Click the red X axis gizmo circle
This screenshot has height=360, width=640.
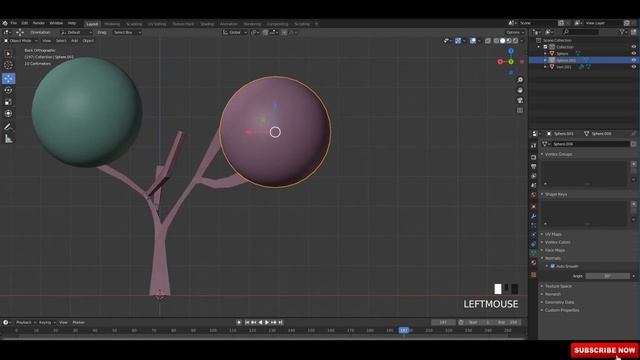(500, 62)
